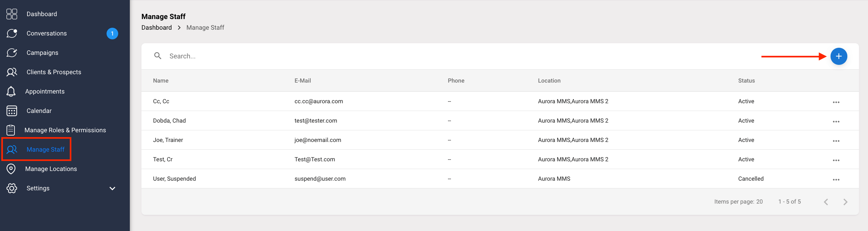Open row options for User, Suspended
The image size is (868, 231).
(836, 180)
